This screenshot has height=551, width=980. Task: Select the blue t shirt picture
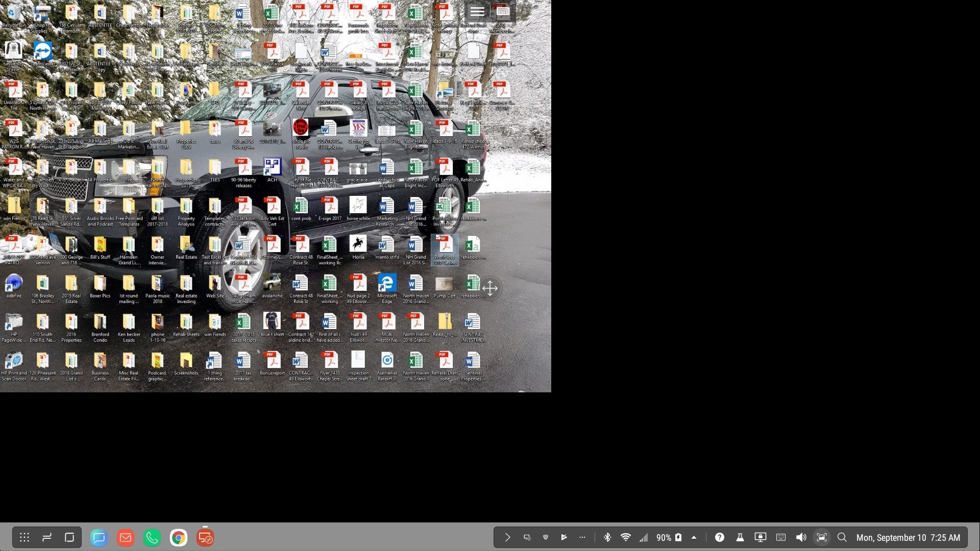[273, 324]
